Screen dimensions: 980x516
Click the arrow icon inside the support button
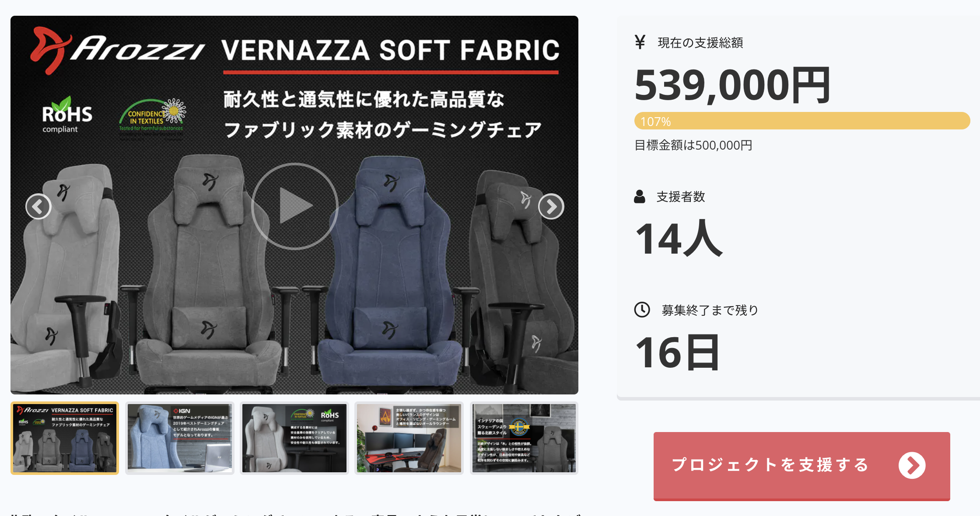click(912, 465)
